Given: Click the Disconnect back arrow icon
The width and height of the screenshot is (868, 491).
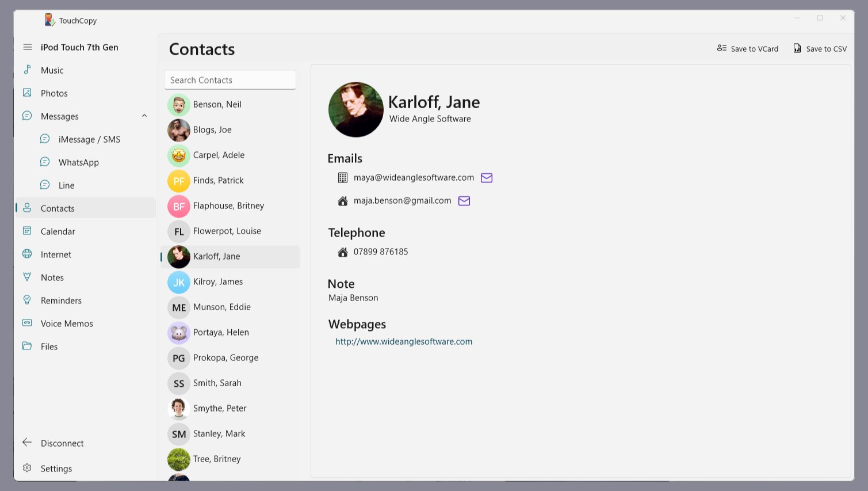Looking at the screenshot, I should 27,443.
